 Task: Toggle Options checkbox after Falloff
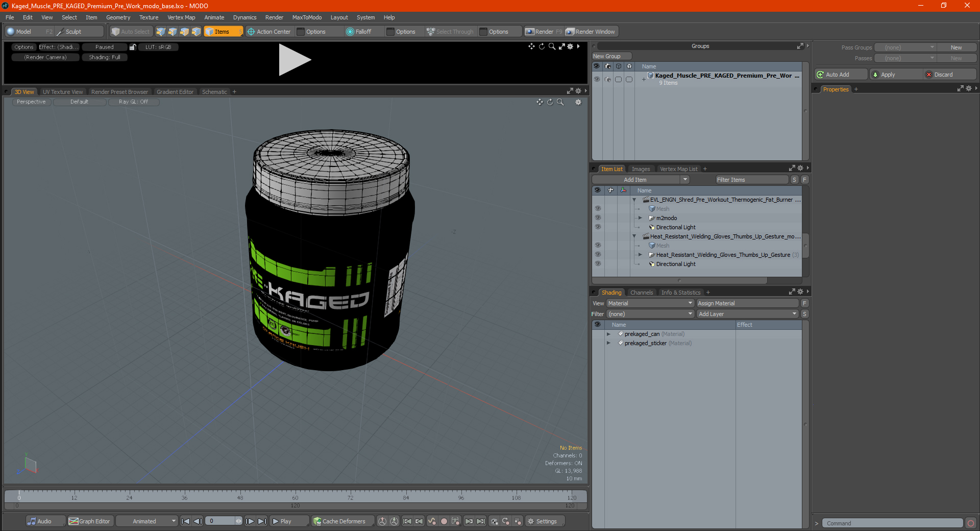pos(391,32)
